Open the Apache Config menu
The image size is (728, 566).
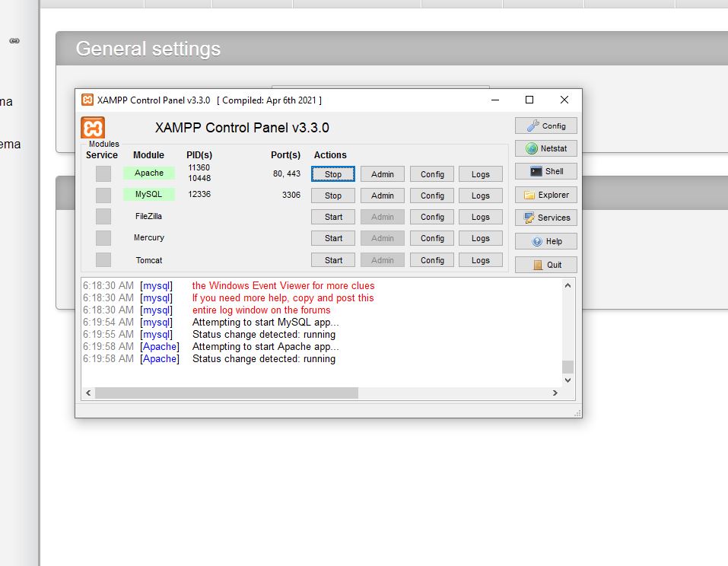click(x=432, y=174)
